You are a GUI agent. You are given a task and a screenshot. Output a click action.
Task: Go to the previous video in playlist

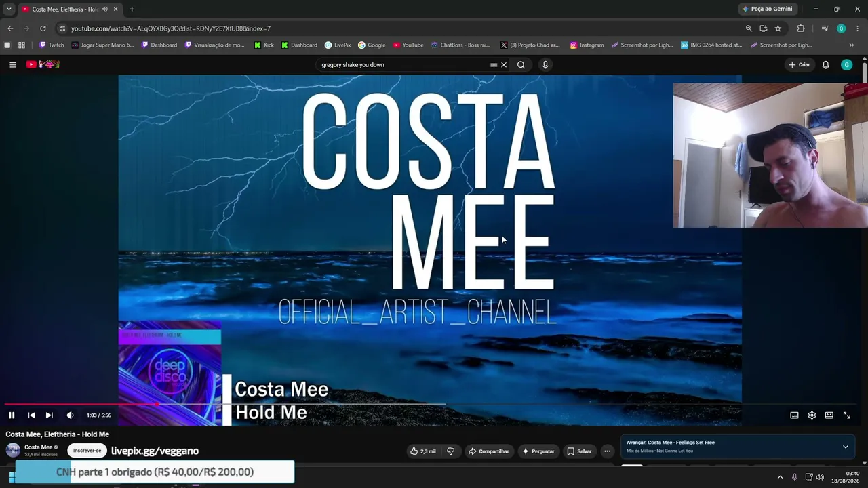[x=31, y=415]
